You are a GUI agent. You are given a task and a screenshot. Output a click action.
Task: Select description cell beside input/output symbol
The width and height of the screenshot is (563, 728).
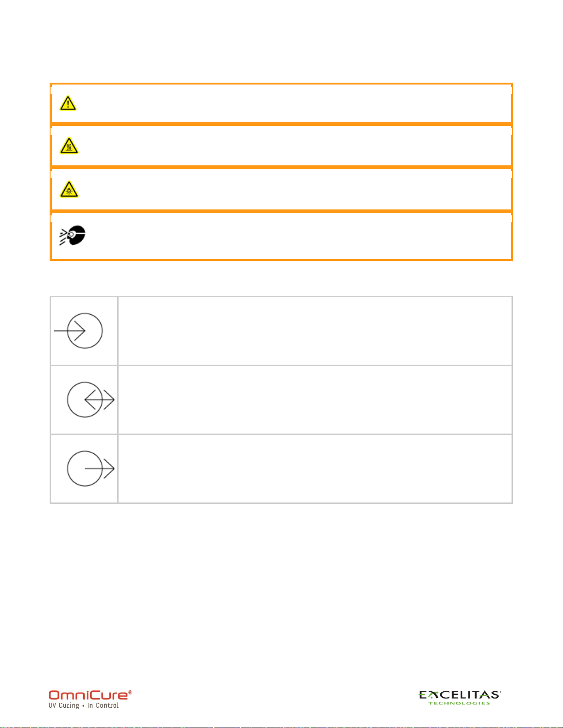[315, 400]
